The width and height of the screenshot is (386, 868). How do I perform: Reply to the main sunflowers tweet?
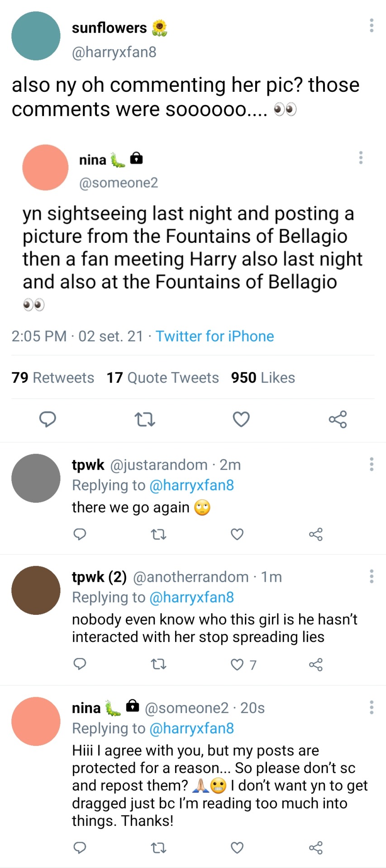pyautogui.click(x=48, y=420)
